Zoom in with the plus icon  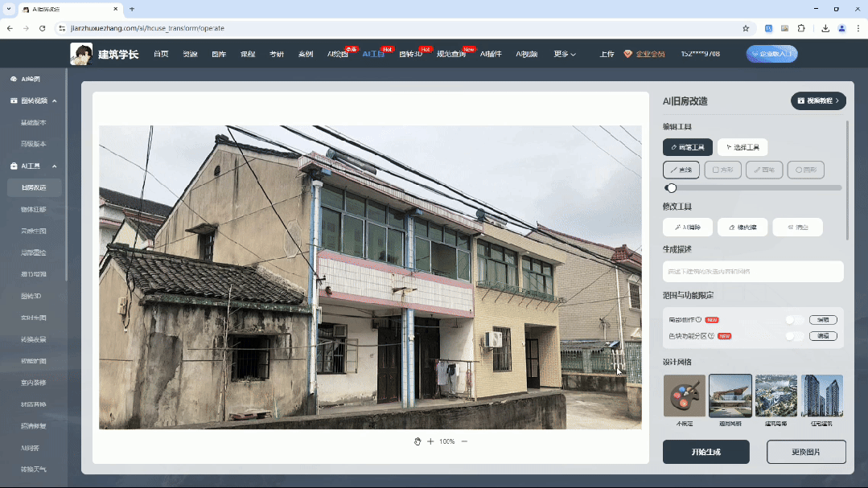pyautogui.click(x=430, y=441)
